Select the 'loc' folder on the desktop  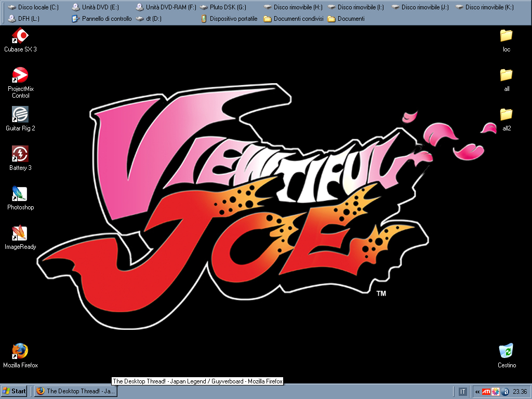tap(506, 40)
